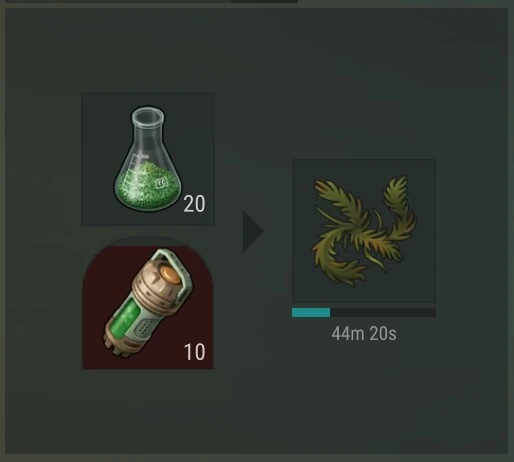The width and height of the screenshot is (514, 462).
Task: Click the top ingredient slot frame
Action: [148, 159]
